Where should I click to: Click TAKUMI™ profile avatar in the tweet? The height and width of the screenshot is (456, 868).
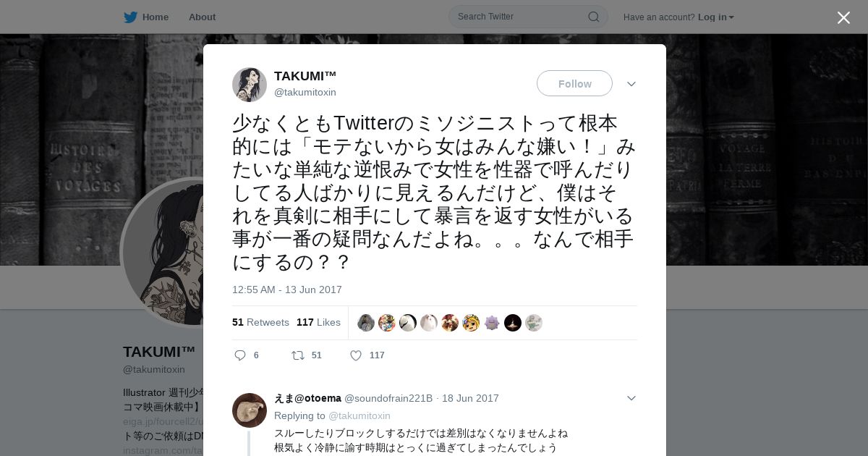[x=250, y=85]
